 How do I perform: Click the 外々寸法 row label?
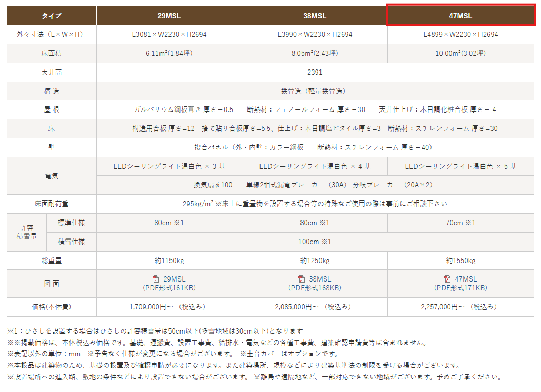tap(52, 34)
